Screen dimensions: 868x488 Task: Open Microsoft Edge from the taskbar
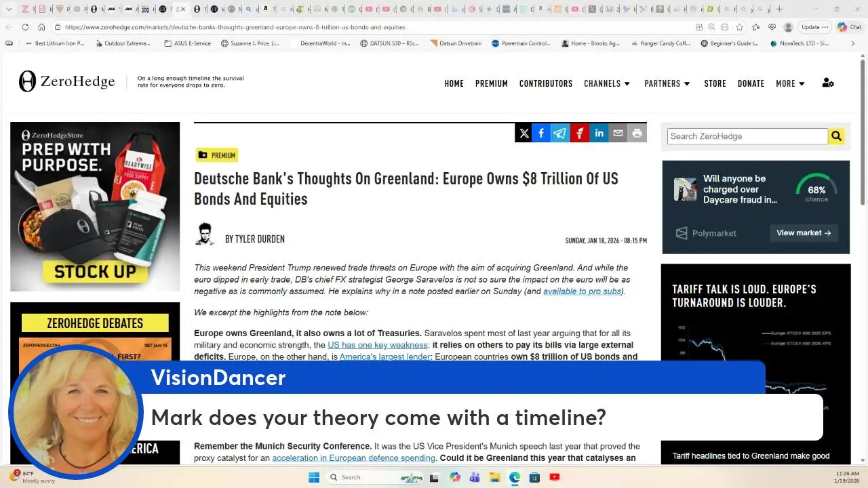515,477
